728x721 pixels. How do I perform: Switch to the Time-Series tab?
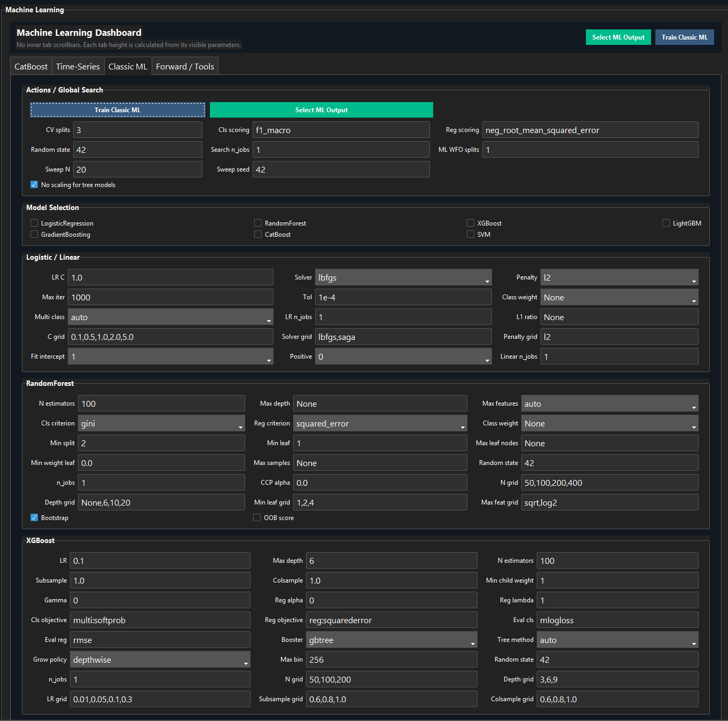point(78,66)
